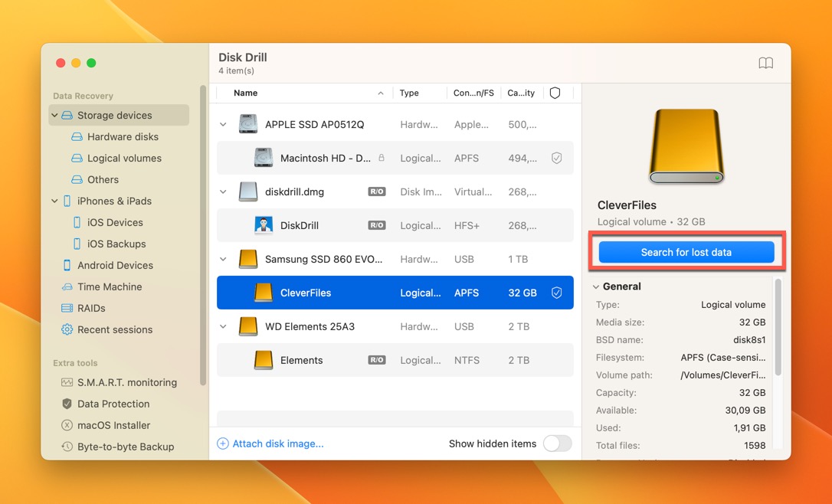832x504 pixels.
Task: Click the HFS+ cell in the DiskDrill row
Action: (x=467, y=225)
